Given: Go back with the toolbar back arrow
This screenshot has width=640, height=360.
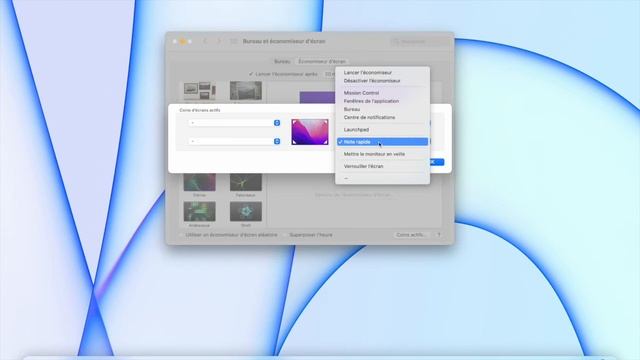Looking at the screenshot, I should point(205,42).
